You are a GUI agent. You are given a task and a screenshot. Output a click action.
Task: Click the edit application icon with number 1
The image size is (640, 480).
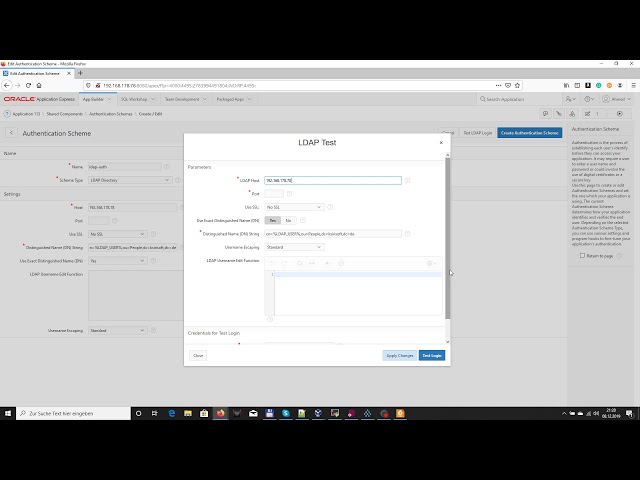point(592,114)
